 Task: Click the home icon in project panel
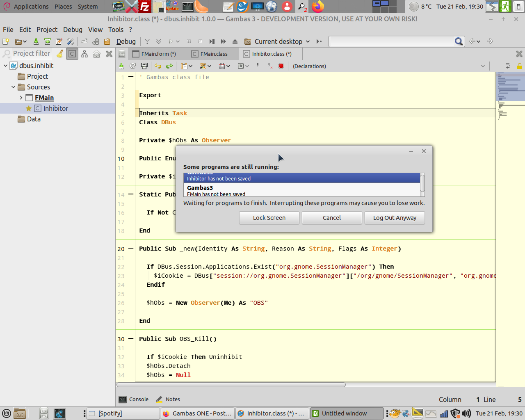[97, 54]
